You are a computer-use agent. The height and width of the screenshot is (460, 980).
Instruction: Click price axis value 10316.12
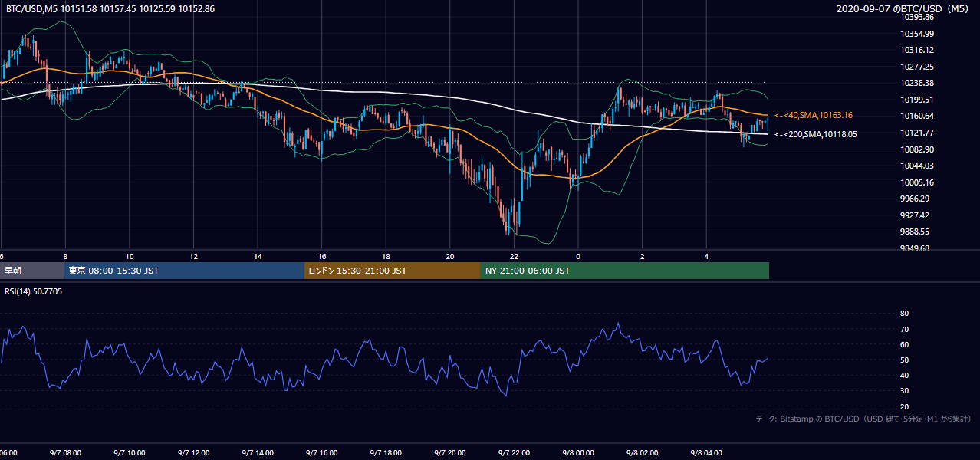(x=917, y=50)
